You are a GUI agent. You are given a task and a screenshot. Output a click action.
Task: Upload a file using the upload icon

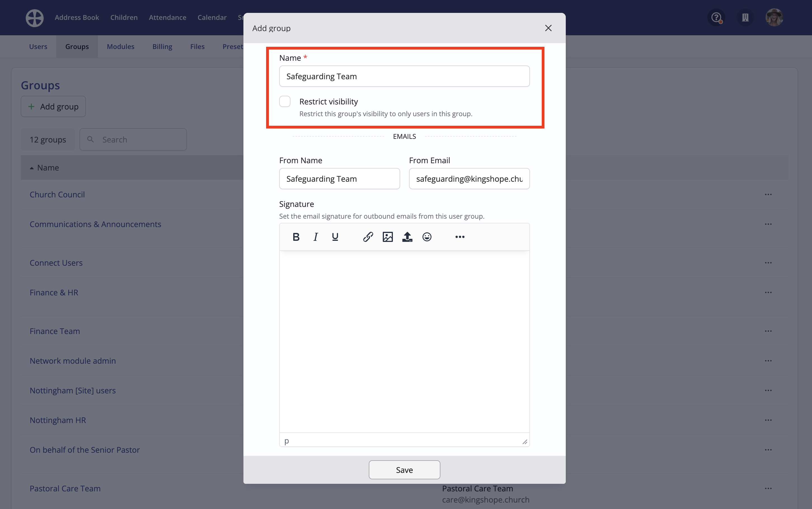tap(407, 237)
